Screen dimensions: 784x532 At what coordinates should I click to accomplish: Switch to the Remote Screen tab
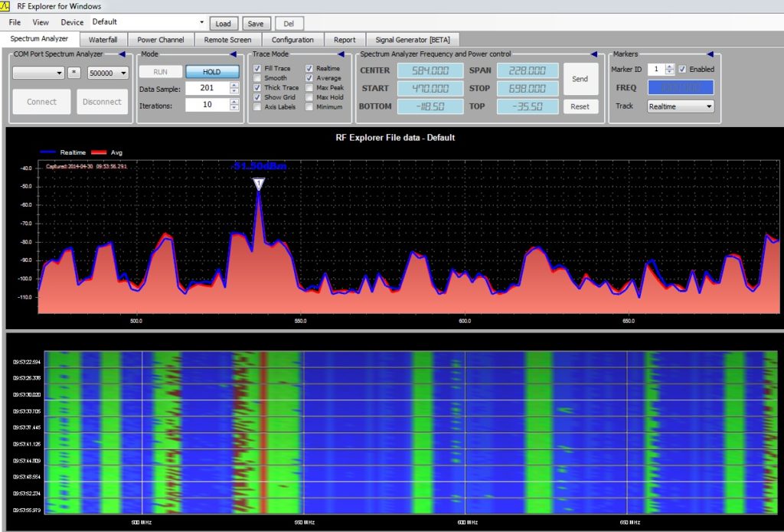click(x=227, y=40)
